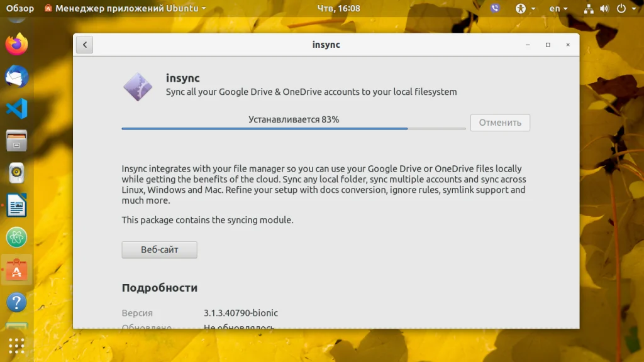Image resolution: width=644 pixels, height=362 pixels.
Task: Open LibreOffice Writer from the dock
Action: [17, 205]
